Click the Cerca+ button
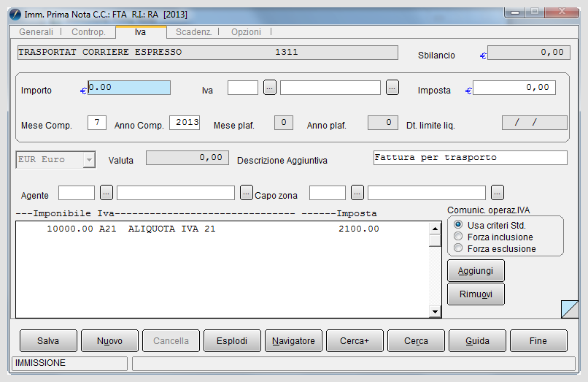 [355, 340]
